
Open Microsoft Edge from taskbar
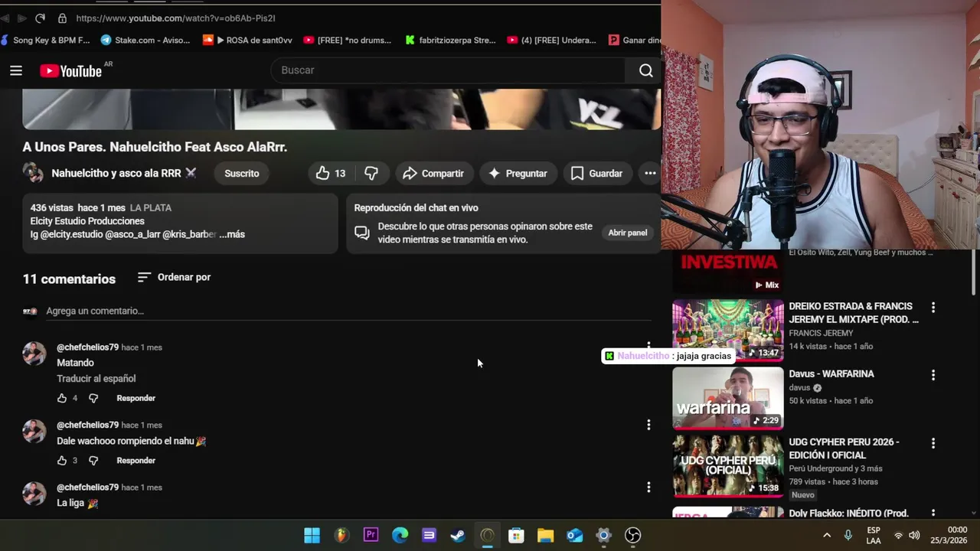400,535
